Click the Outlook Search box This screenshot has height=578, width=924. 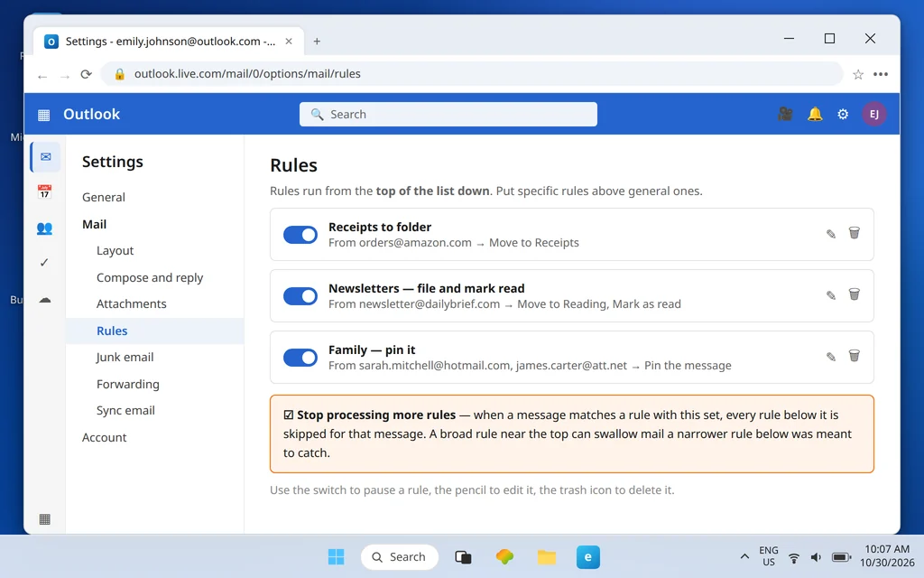point(448,115)
